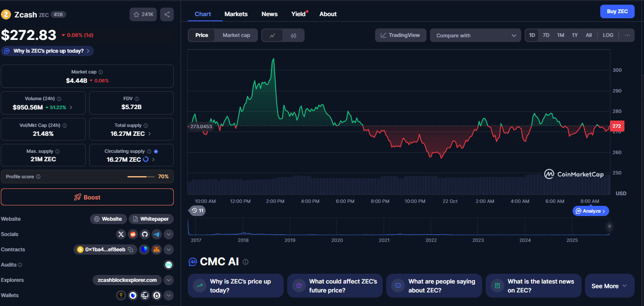
Task: Click the MetaMask fox icon
Action: [x=157, y=250]
